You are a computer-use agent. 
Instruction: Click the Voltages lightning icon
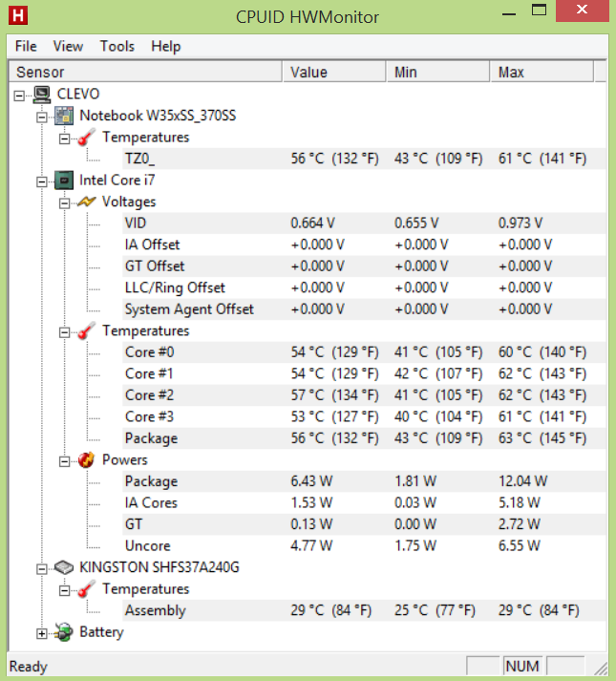[x=86, y=202]
